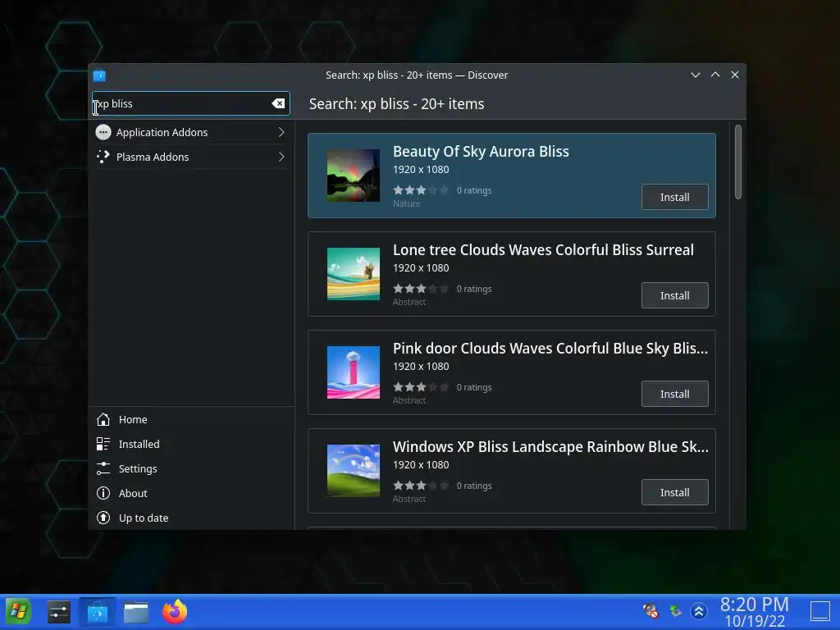
Task: Expand the Application Addons chevron
Action: (x=281, y=132)
